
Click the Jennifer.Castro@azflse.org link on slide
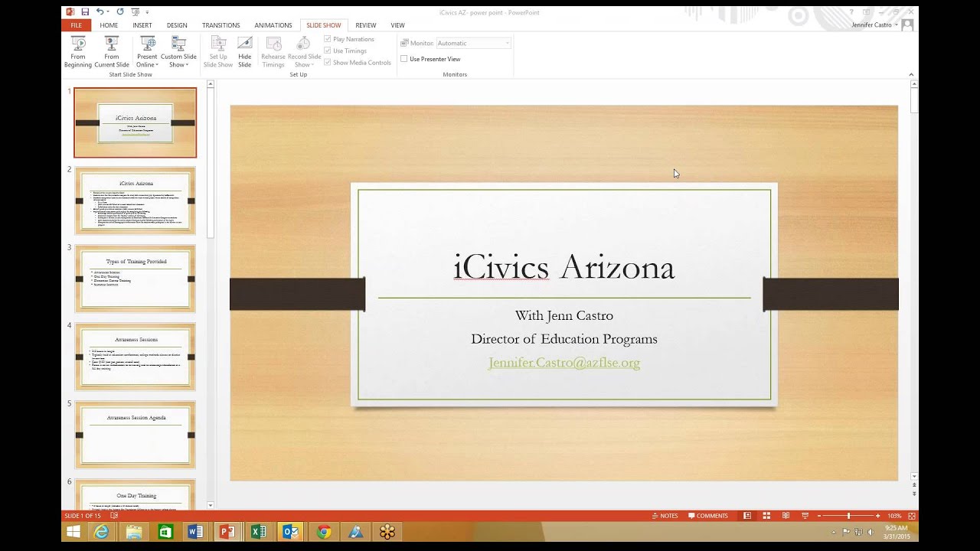click(x=564, y=363)
